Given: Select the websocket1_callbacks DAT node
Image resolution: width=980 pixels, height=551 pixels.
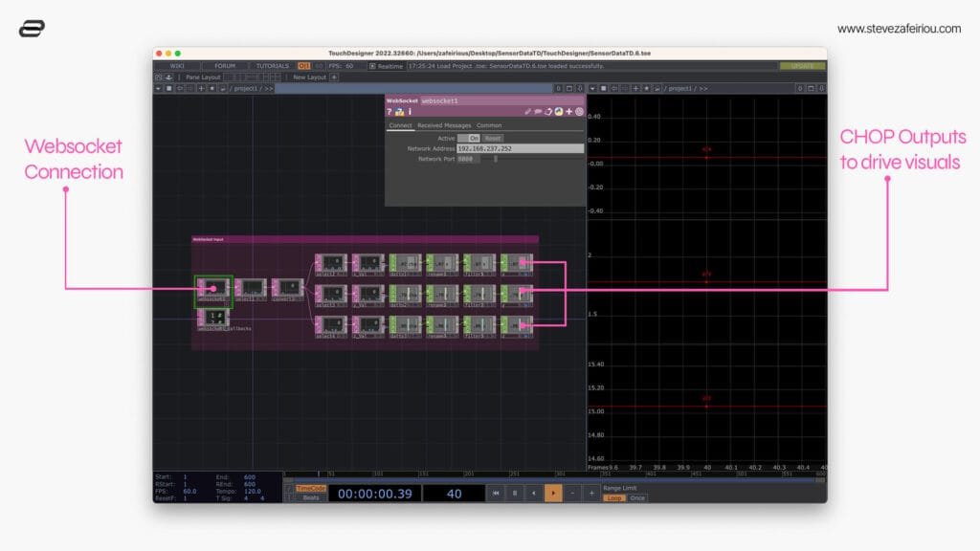Looking at the screenshot, I should [213, 318].
